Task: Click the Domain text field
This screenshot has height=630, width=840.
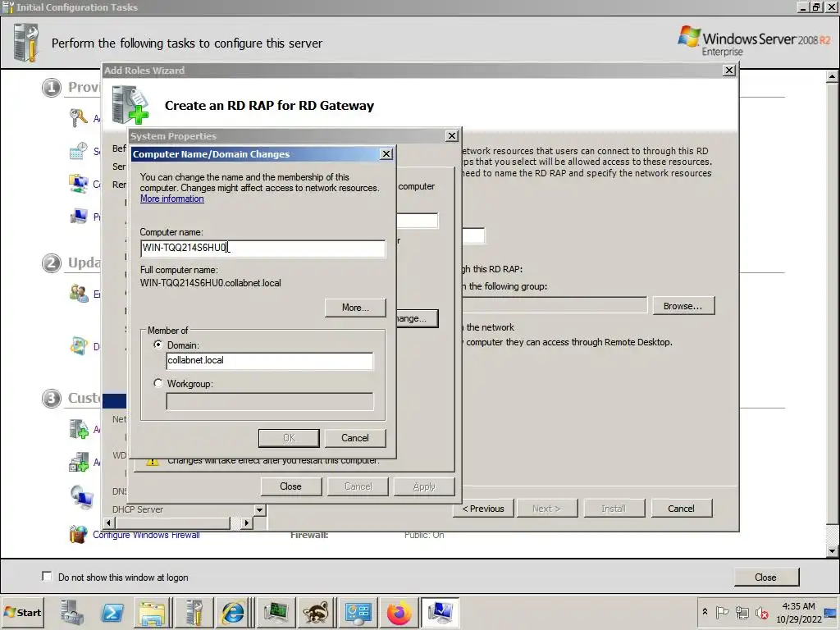Action: (x=269, y=361)
